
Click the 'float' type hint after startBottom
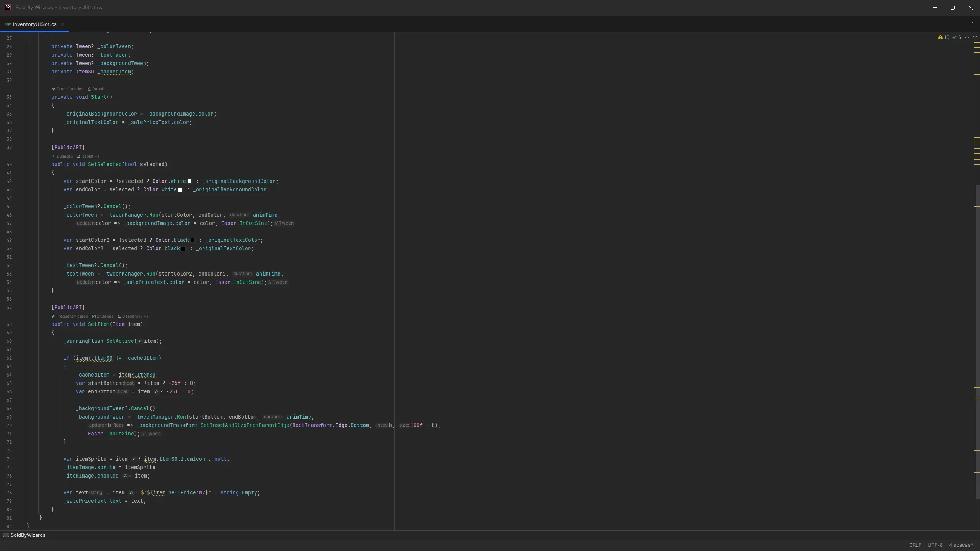pos(129,383)
